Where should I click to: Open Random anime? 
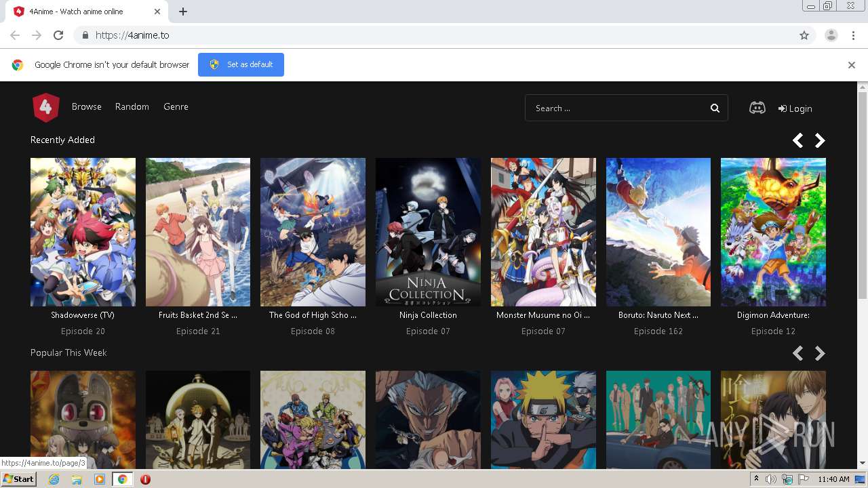click(x=132, y=107)
